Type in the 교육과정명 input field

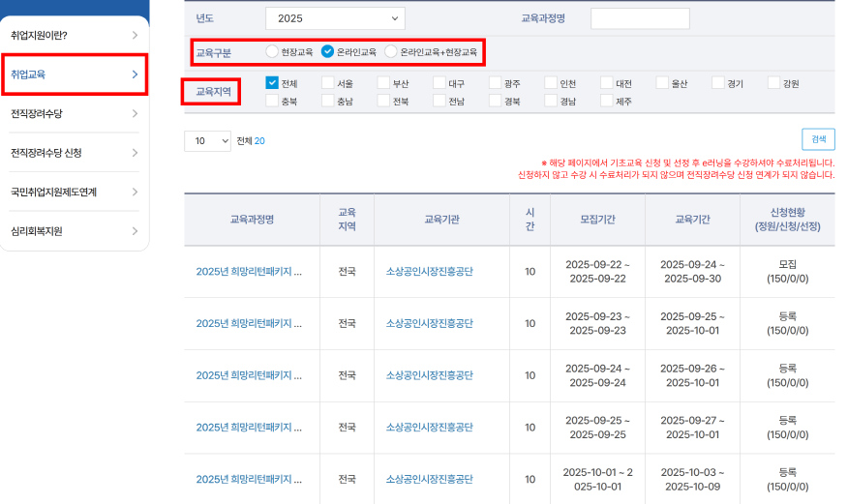[640, 18]
